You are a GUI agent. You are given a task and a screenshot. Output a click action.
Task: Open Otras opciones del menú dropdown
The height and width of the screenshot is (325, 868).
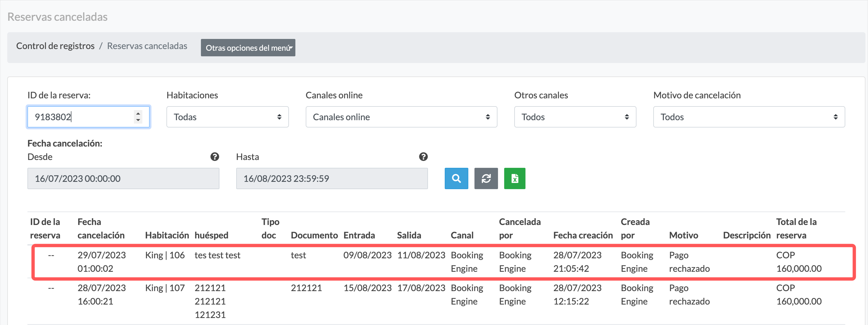click(x=248, y=47)
